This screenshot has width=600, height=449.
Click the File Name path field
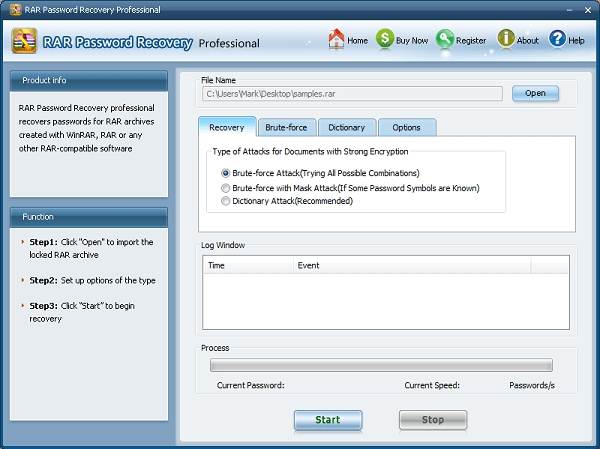pos(352,93)
